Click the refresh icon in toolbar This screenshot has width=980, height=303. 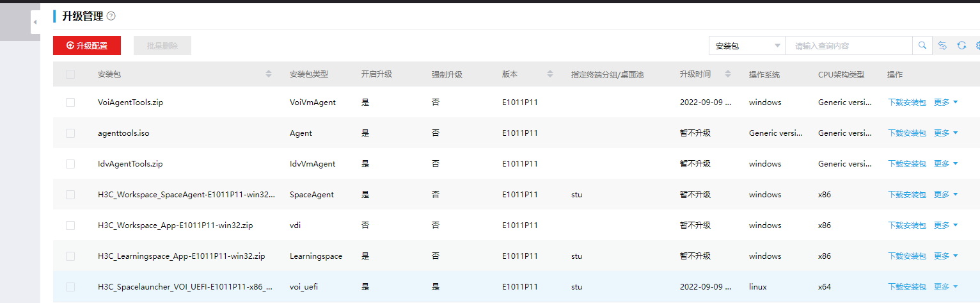[x=961, y=45]
